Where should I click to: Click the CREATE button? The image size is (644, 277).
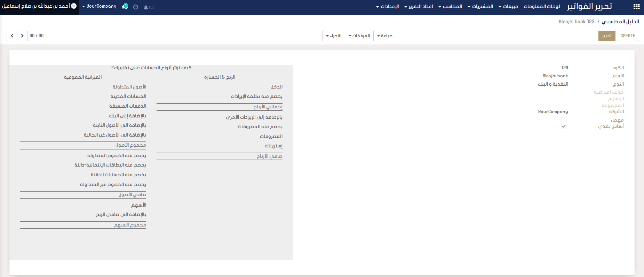(x=628, y=36)
